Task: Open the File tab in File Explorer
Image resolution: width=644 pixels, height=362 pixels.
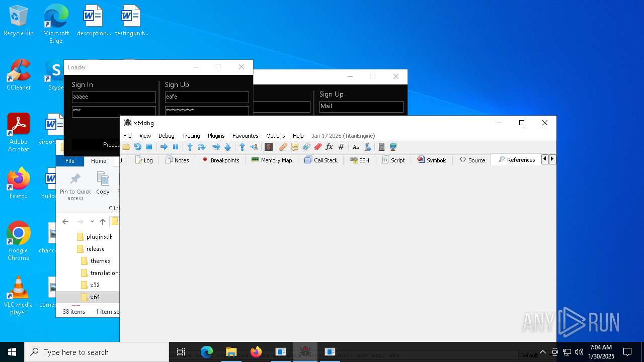Action: (x=70, y=161)
